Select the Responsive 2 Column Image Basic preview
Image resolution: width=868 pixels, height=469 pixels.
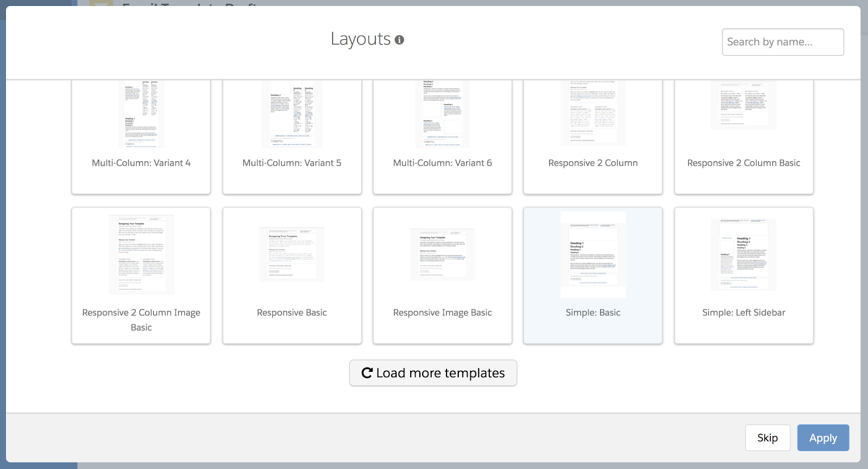point(141,255)
